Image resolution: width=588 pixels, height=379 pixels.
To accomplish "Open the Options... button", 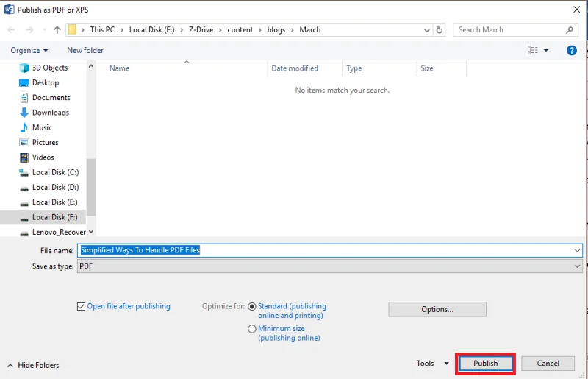I will (x=437, y=309).
